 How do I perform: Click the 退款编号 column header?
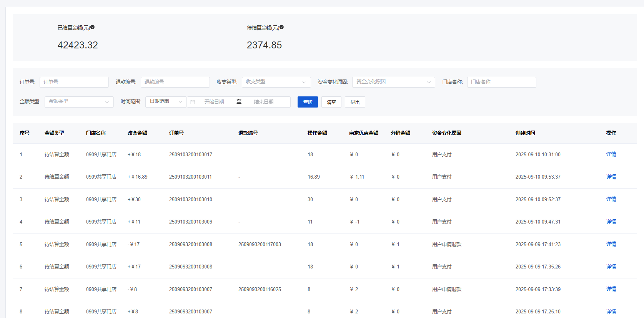pyautogui.click(x=248, y=133)
